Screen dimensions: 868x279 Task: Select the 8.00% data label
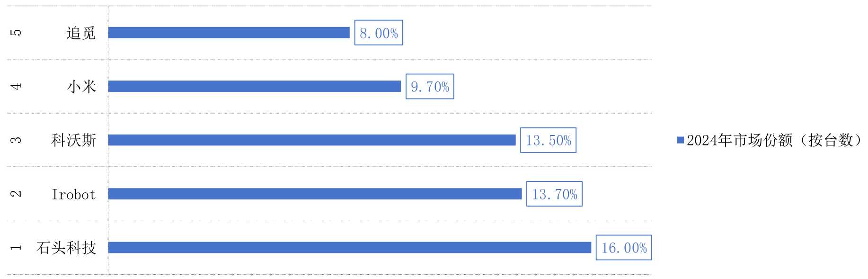point(379,33)
